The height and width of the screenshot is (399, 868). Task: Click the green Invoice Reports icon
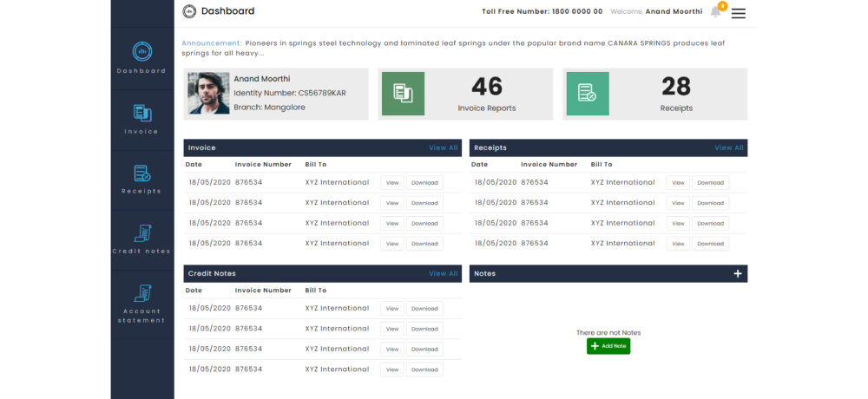[x=403, y=94]
